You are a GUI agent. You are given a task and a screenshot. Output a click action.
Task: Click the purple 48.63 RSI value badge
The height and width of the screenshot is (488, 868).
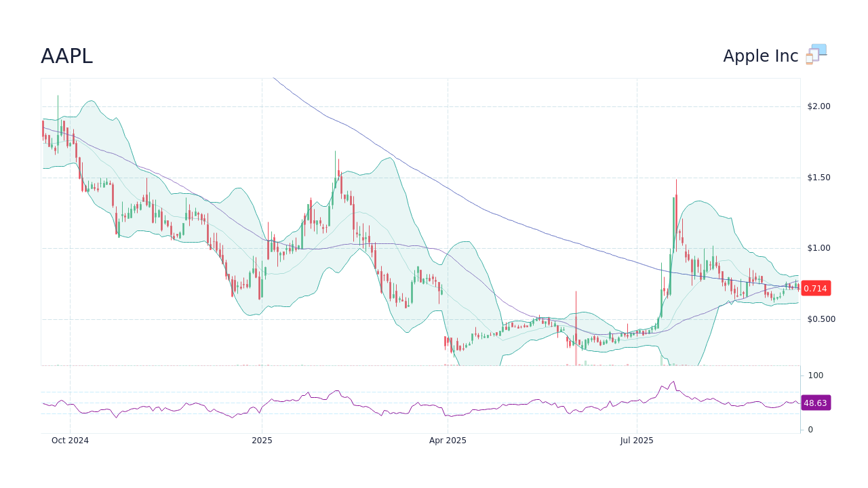(816, 403)
